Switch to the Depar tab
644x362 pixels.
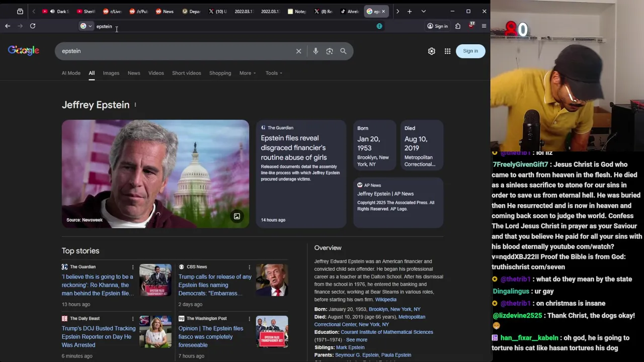click(x=191, y=11)
